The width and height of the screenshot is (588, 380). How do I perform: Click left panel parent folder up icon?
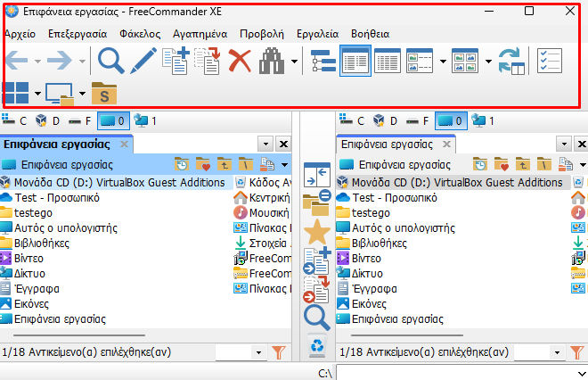pos(225,164)
